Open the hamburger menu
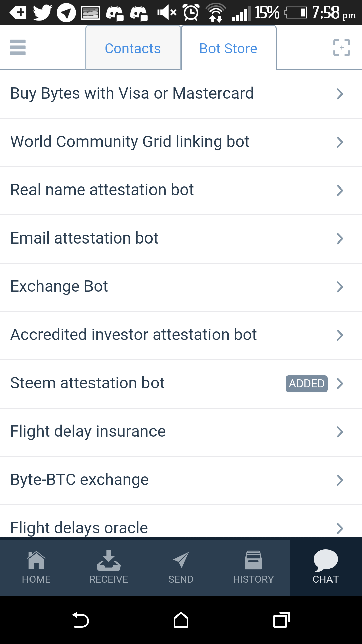This screenshot has height=644, width=362. coord(18,47)
